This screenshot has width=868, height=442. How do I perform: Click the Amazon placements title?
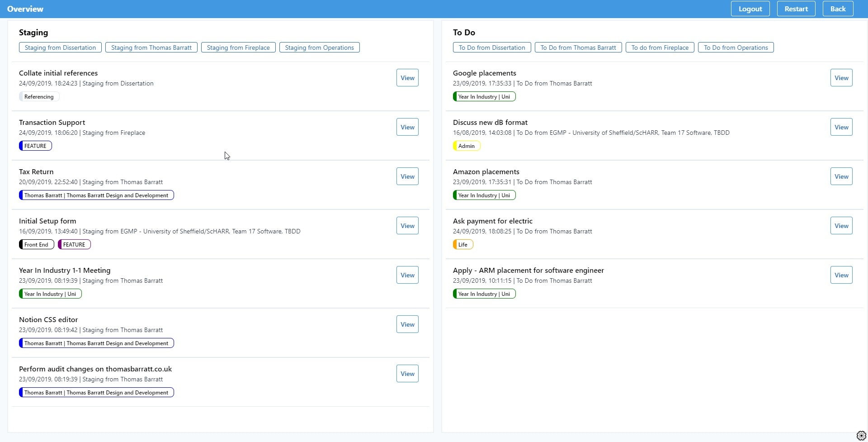click(486, 171)
